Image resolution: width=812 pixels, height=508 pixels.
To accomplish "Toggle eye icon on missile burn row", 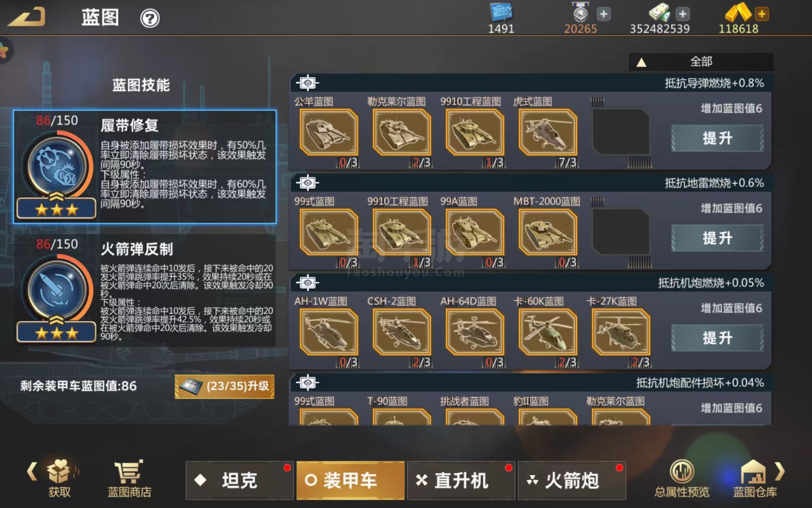I will coord(308,83).
